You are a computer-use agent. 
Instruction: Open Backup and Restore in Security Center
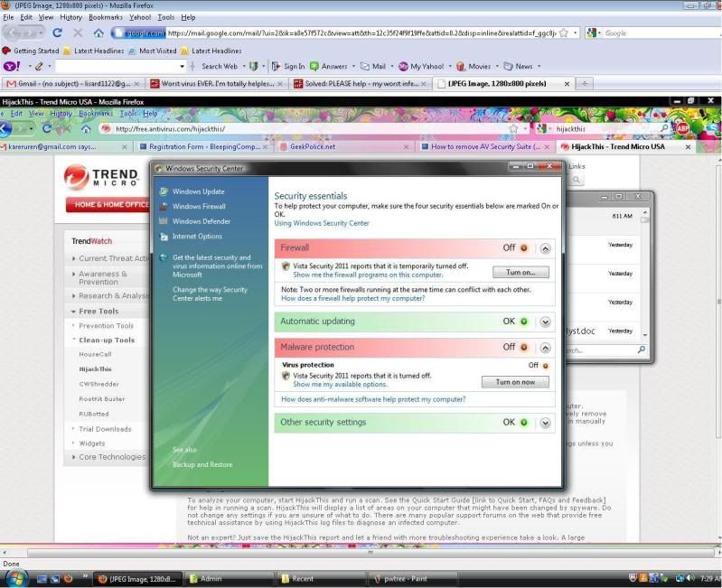click(x=202, y=464)
